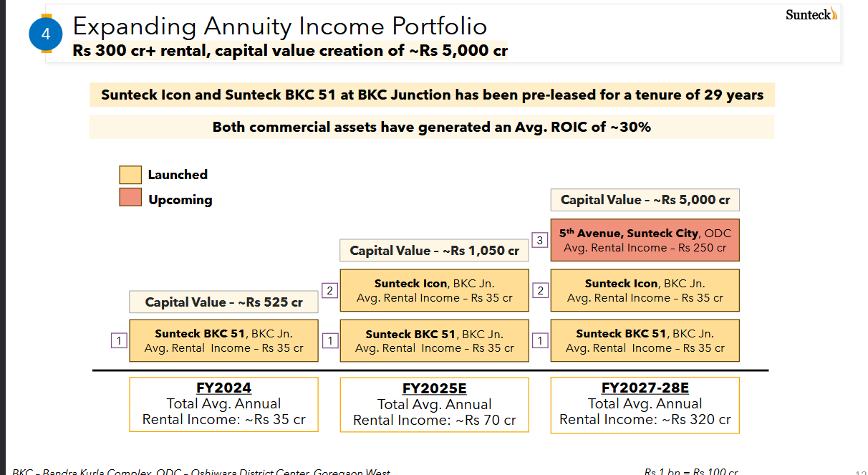The height and width of the screenshot is (475, 868).
Task: Select the FY2027-28E total rental income box
Action: (x=645, y=405)
